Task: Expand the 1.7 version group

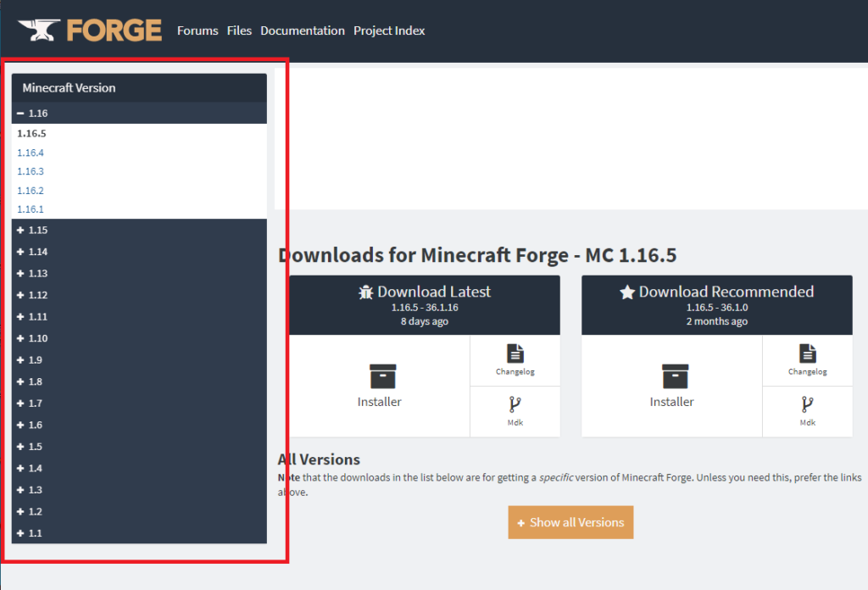Action: 21,404
